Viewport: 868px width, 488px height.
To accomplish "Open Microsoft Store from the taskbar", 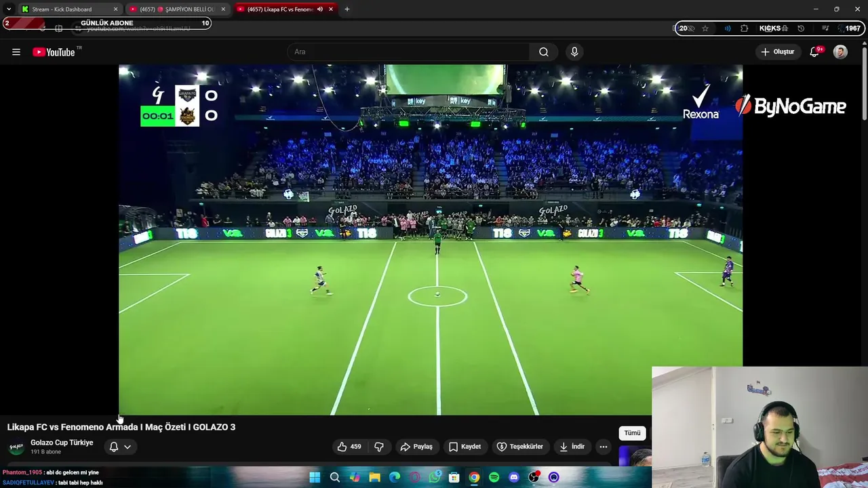I will point(454,478).
